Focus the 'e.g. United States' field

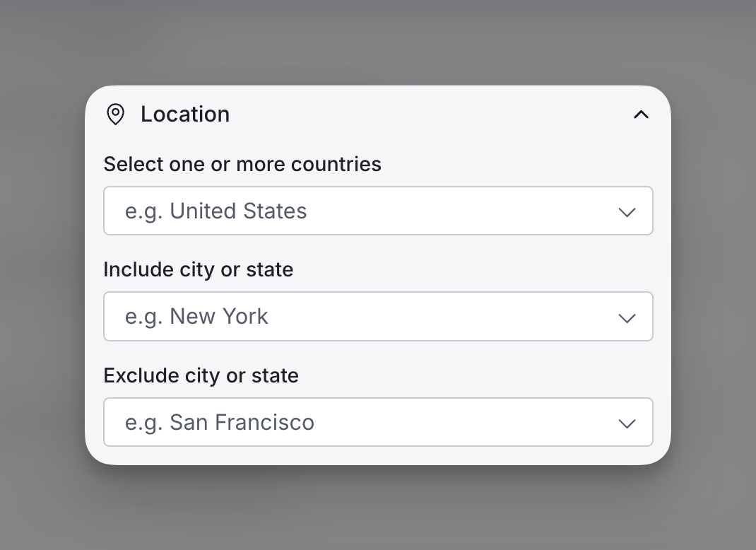tap(378, 211)
